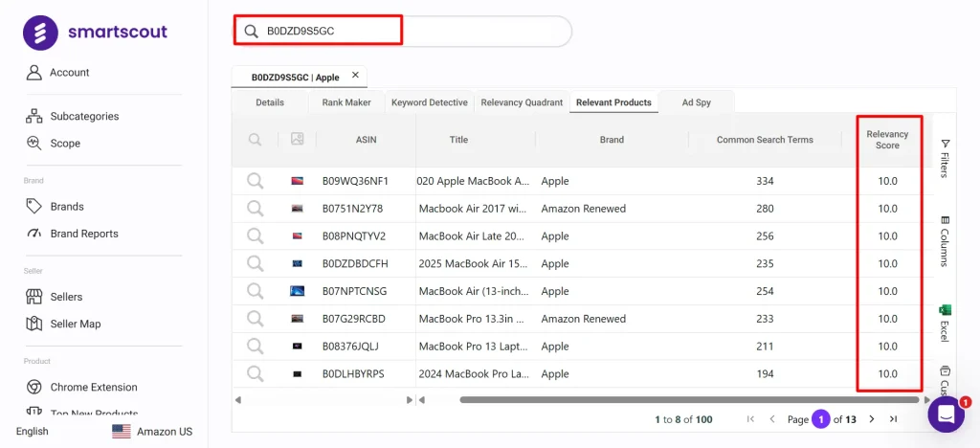Viewport: 980px width, 448px height.
Task: Open the product thumbnail for B09WQ36NF1
Action: 298,181
